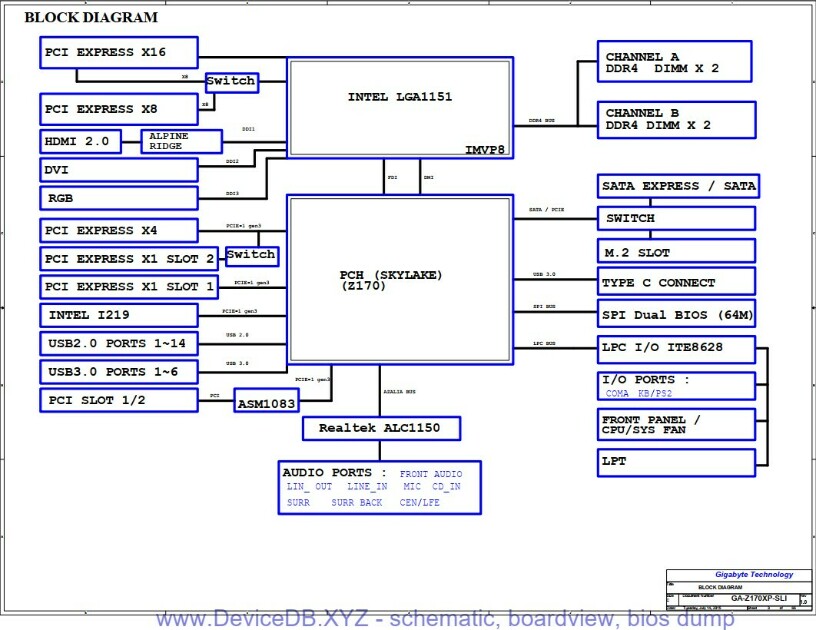This screenshot has height=630, width=816.
Task: Click the Switch block near PCI Express X16
Action: 232,83
